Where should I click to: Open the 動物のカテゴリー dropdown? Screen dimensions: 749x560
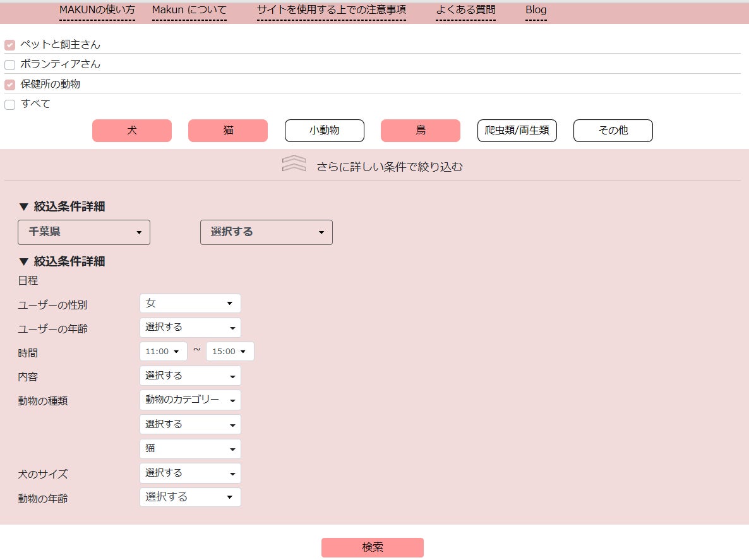click(x=190, y=400)
